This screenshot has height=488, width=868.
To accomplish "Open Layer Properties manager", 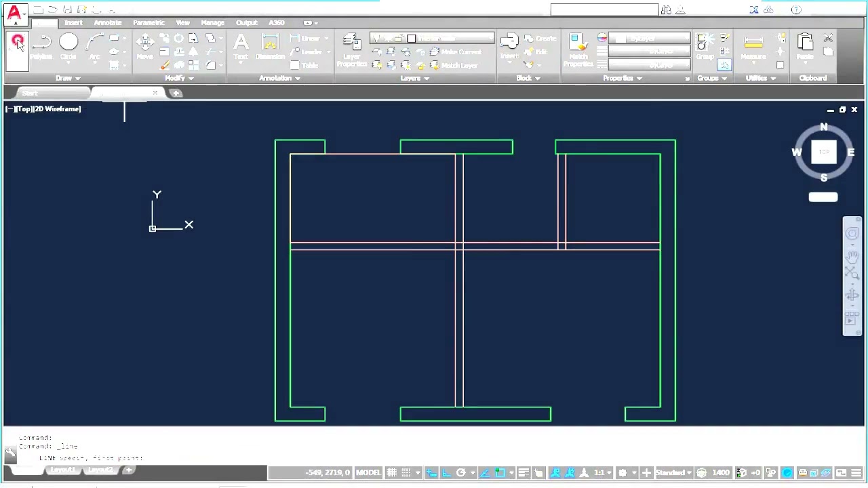I will coord(351,50).
